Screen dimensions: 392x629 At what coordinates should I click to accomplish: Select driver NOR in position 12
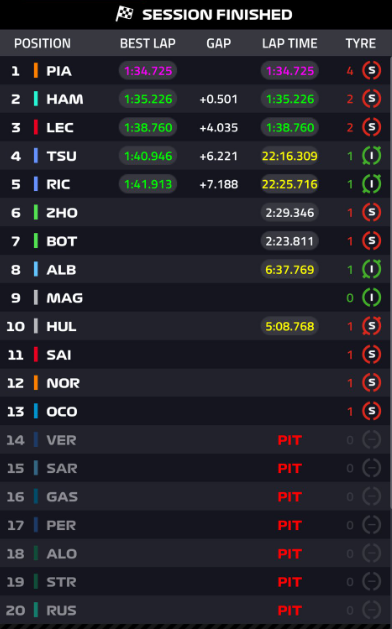click(63, 383)
